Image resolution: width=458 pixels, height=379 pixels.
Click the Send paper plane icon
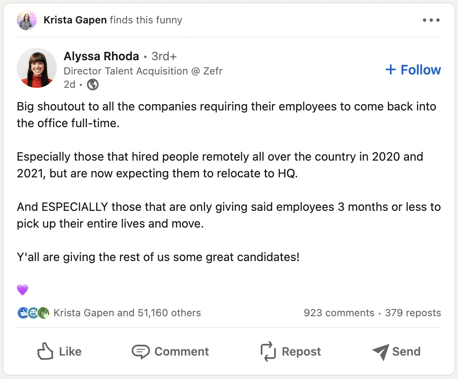[x=380, y=352]
